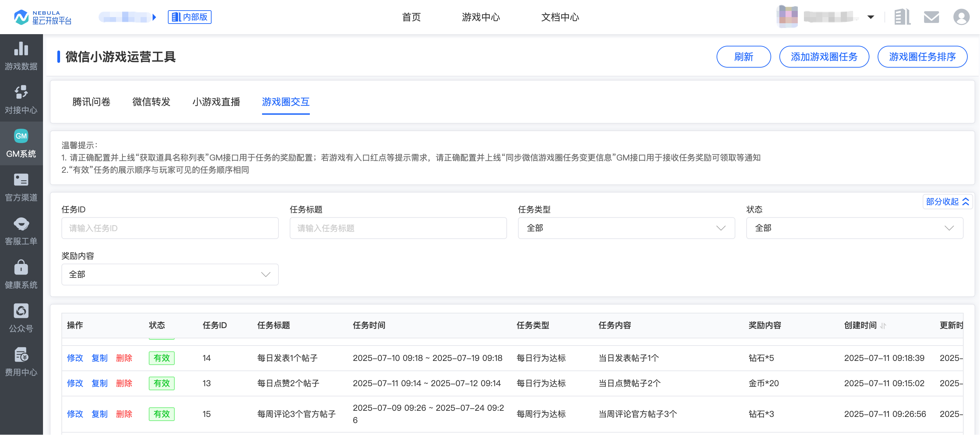Click 修改 for task 每日点赞2个帖子
Viewport: 980px width, 435px height.
pyautogui.click(x=75, y=384)
